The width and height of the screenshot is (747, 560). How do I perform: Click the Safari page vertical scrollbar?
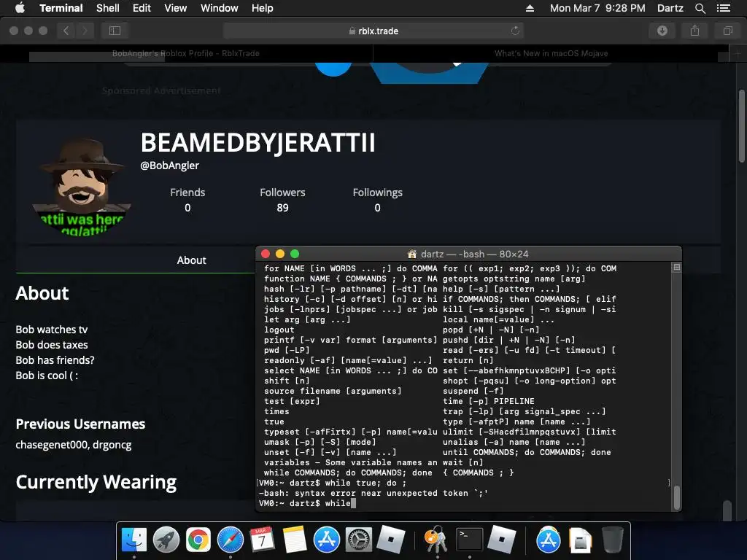click(x=741, y=126)
